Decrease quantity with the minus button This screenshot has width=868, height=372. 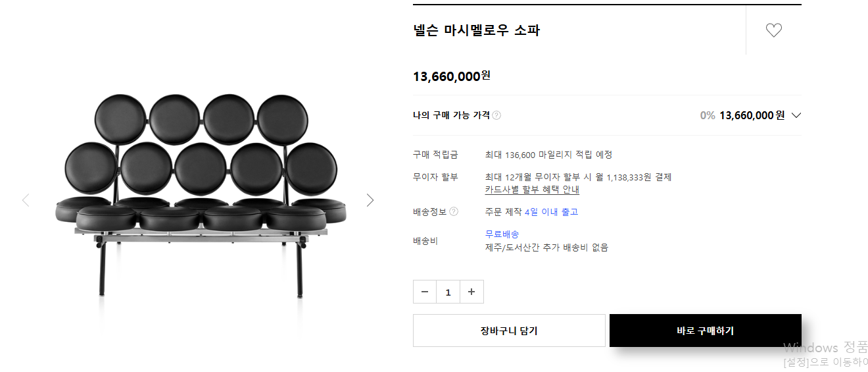[x=425, y=292]
